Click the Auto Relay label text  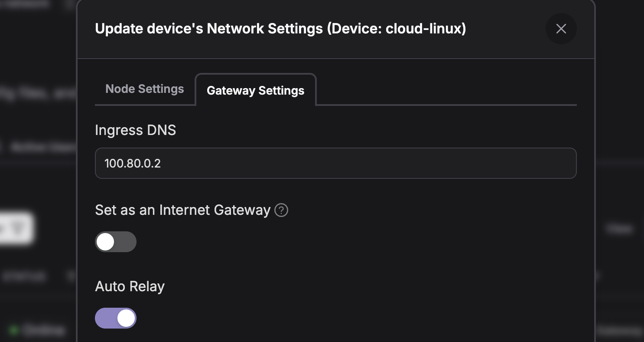(x=130, y=286)
